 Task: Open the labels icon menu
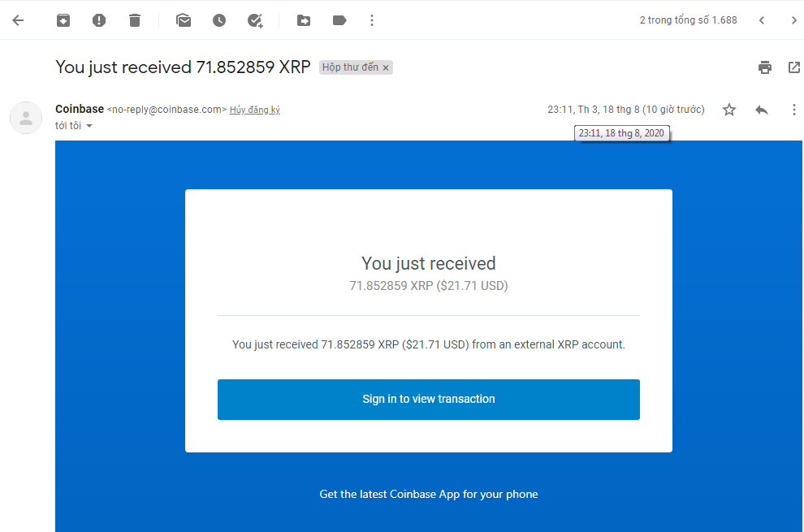click(x=339, y=20)
